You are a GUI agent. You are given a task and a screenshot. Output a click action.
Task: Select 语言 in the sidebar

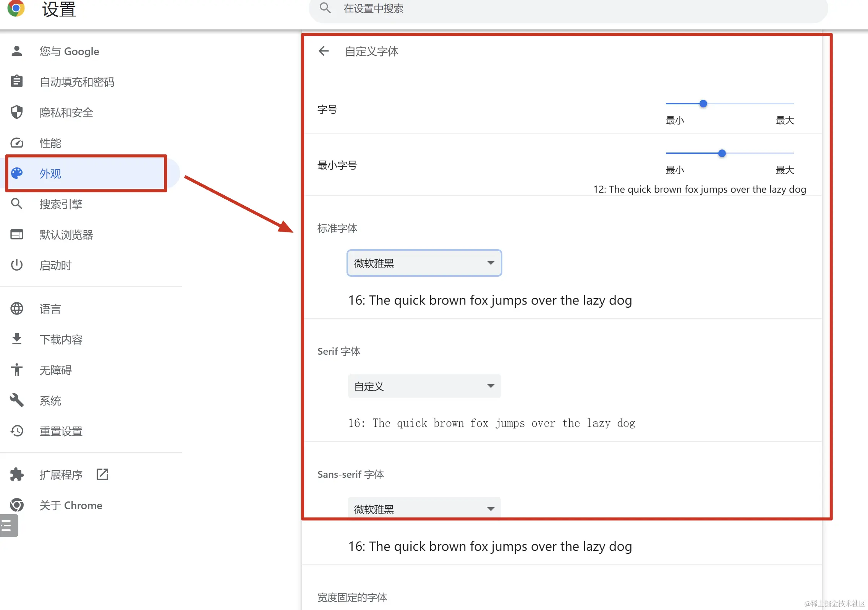50,309
